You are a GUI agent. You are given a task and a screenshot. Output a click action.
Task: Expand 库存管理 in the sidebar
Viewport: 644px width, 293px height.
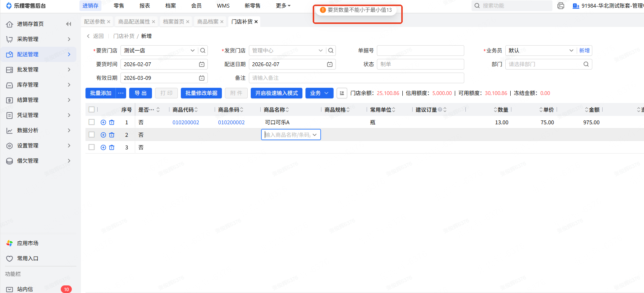[38, 85]
